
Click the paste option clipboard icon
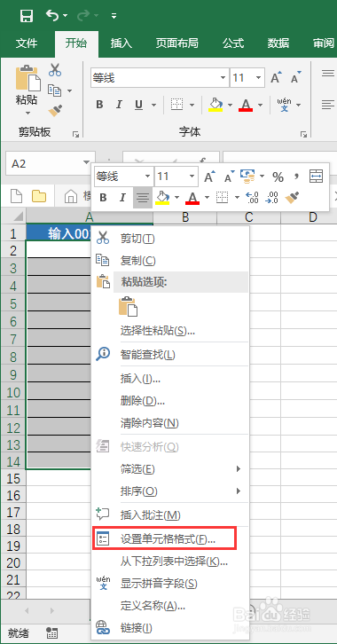tap(127, 306)
